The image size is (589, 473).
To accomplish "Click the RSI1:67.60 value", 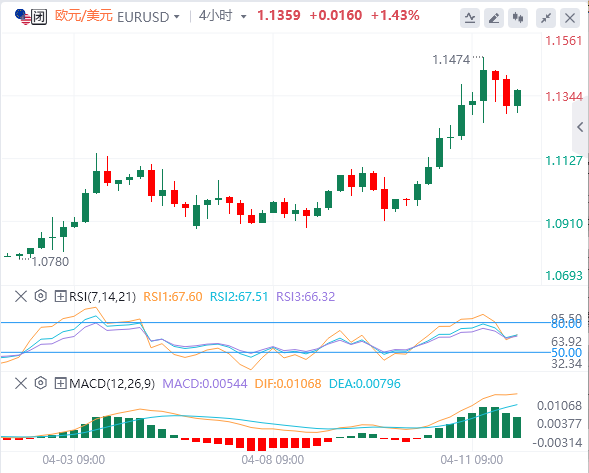I will click(173, 297).
